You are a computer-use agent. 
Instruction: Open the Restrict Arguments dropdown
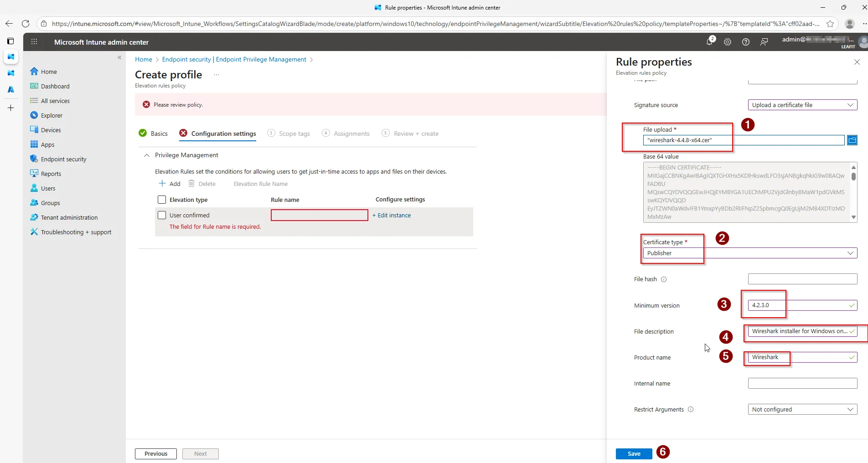(802, 409)
